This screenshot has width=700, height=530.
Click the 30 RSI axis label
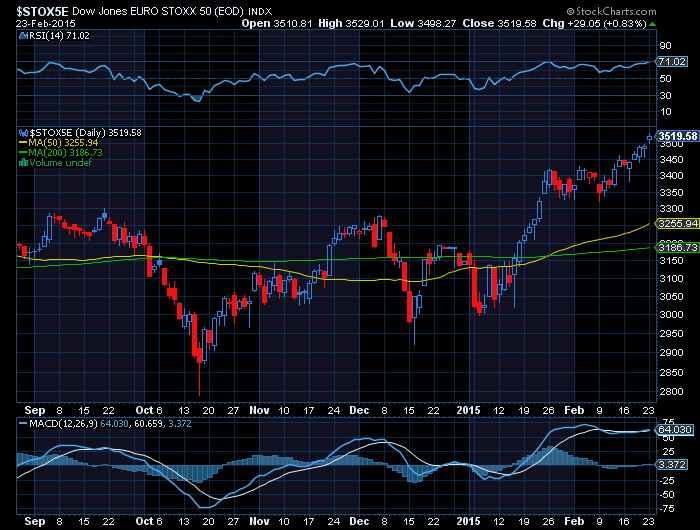(x=665, y=95)
